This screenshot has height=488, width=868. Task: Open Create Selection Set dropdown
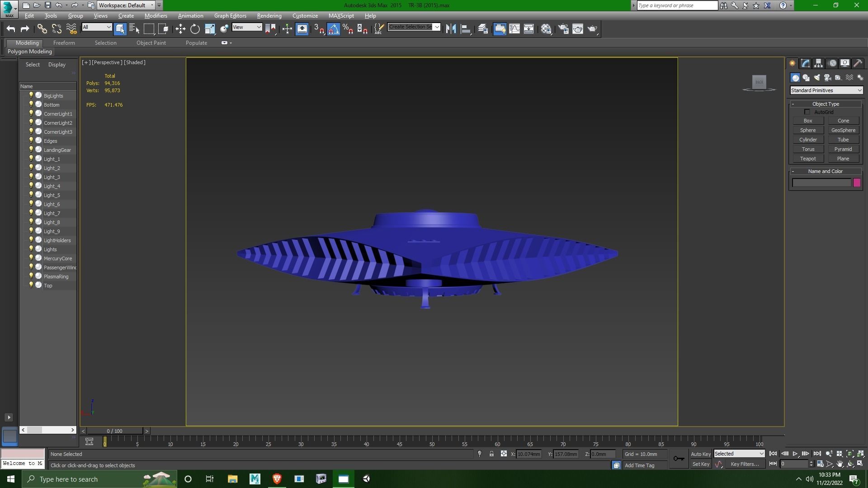point(414,27)
